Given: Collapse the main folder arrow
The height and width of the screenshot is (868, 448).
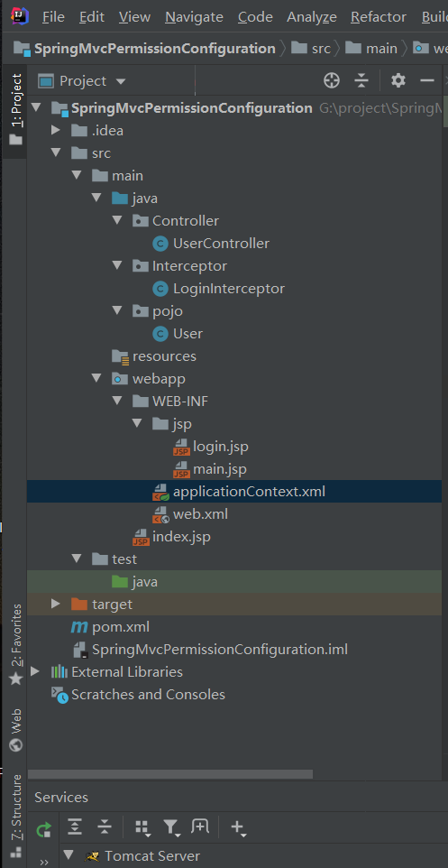Looking at the screenshot, I should 77,175.
